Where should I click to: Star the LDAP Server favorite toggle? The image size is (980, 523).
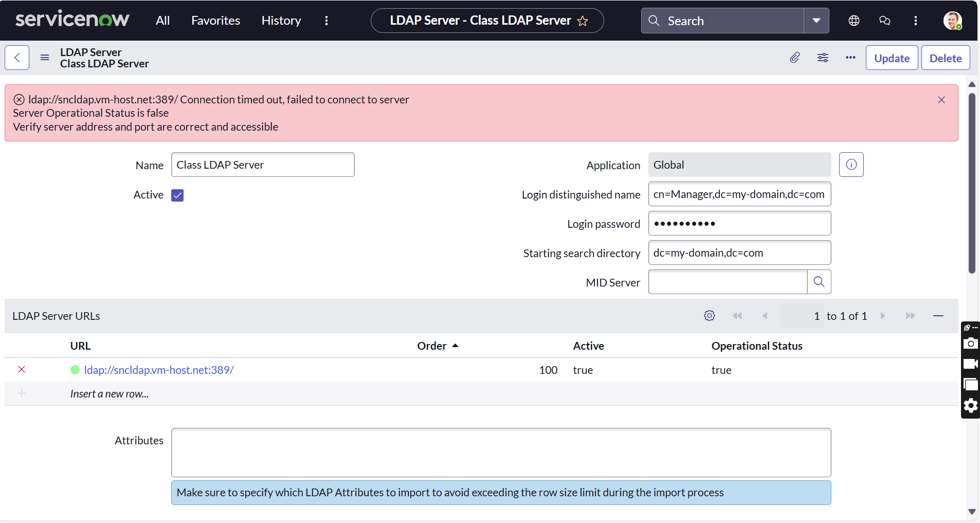pyautogui.click(x=583, y=21)
